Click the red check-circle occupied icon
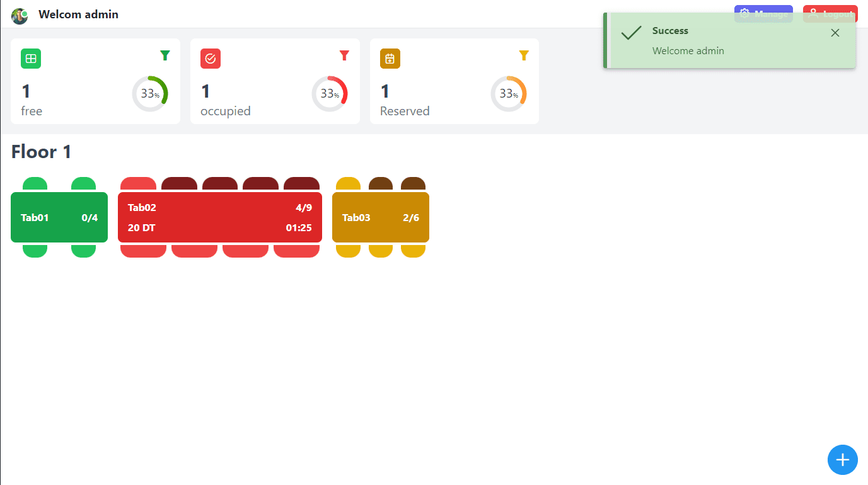This screenshot has width=868, height=485. (211, 59)
